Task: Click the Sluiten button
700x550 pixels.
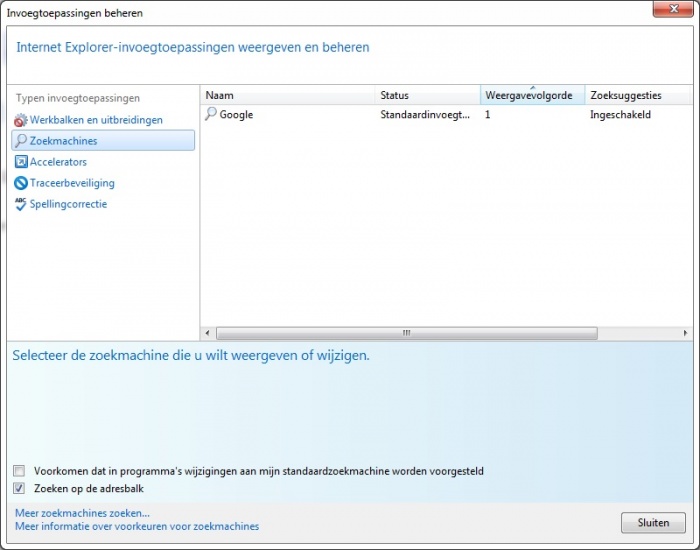Action: [x=653, y=523]
